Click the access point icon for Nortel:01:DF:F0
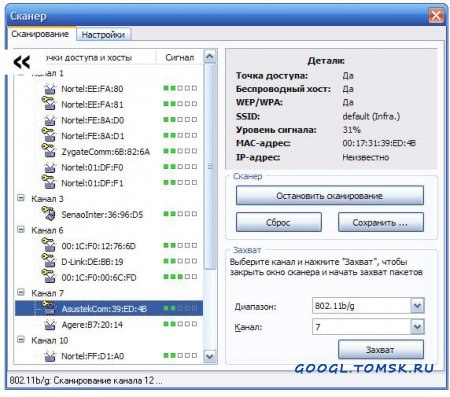Image resolution: width=450 pixels, height=397 pixels. click(x=50, y=167)
